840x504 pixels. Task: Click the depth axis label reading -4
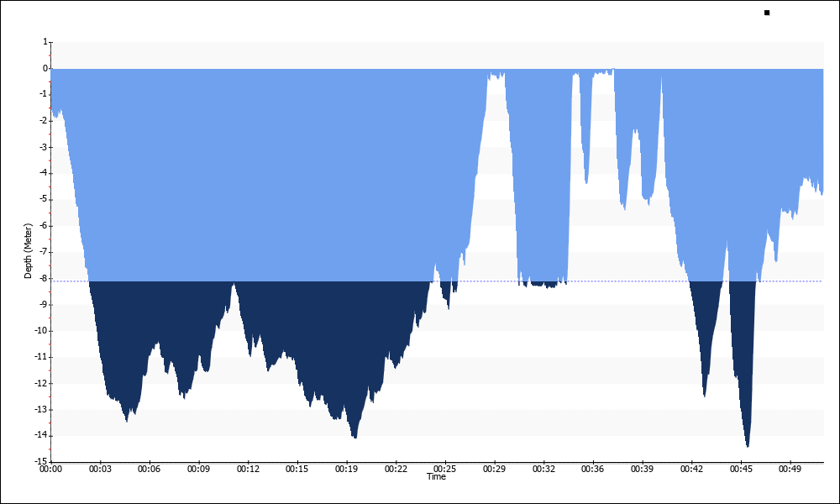(44, 173)
